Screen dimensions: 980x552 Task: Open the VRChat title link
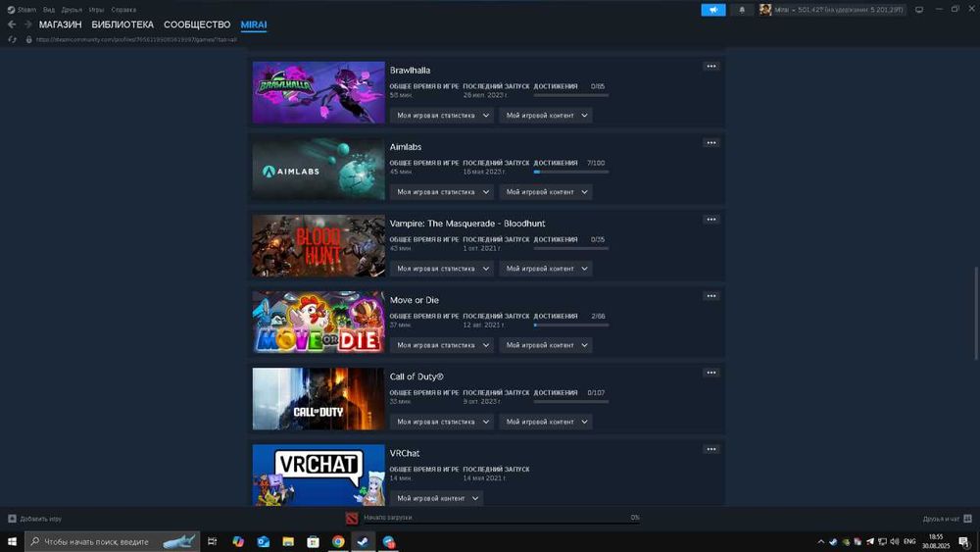click(405, 453)
